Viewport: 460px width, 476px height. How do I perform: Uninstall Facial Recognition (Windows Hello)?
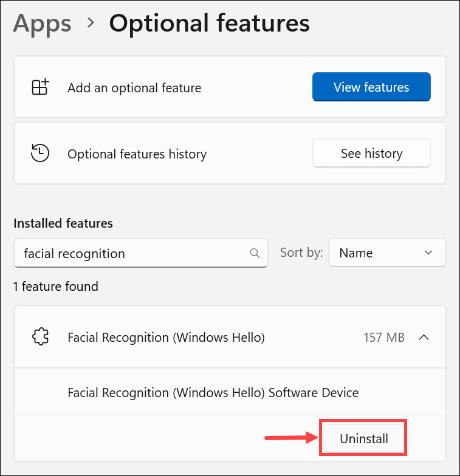363,438
